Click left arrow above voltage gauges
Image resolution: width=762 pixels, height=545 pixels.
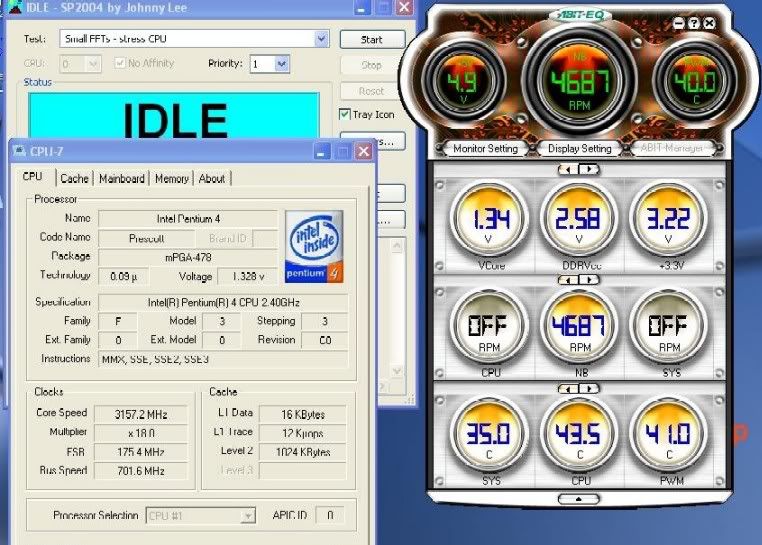tap(568, 169)
